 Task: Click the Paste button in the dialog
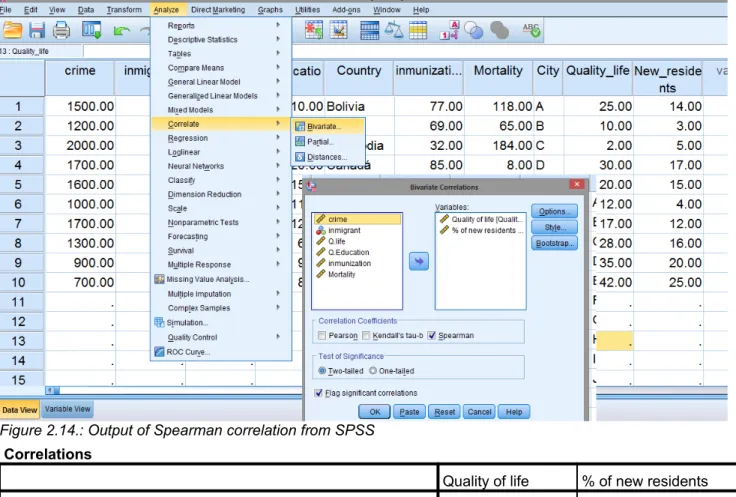[409, 412]
